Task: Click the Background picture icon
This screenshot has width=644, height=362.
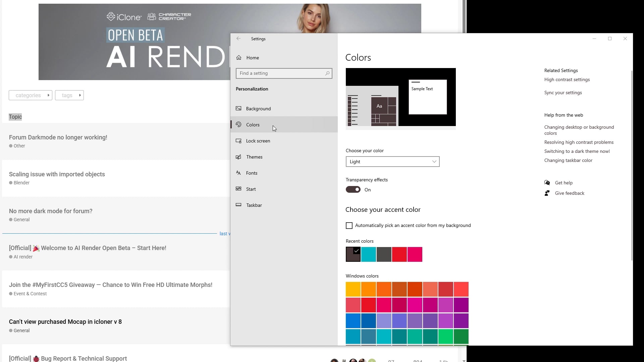Action: click(238, 108)
